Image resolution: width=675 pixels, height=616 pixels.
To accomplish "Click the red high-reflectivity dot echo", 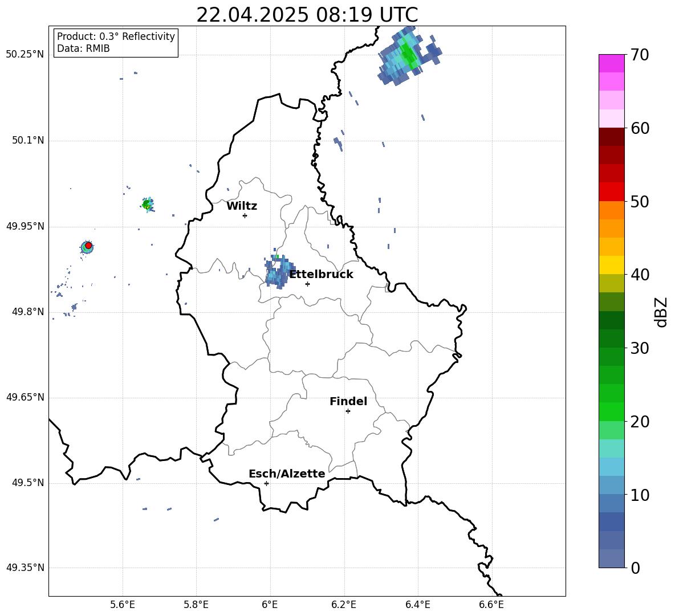I will click(88, 245).
